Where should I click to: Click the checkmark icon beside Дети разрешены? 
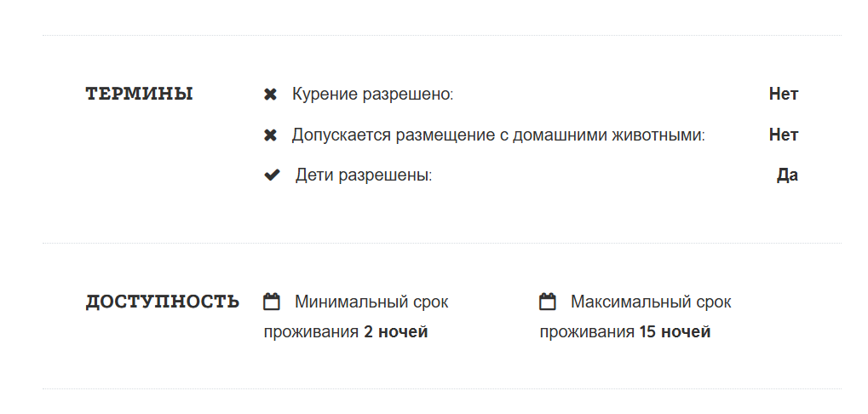tap(272, 175)
